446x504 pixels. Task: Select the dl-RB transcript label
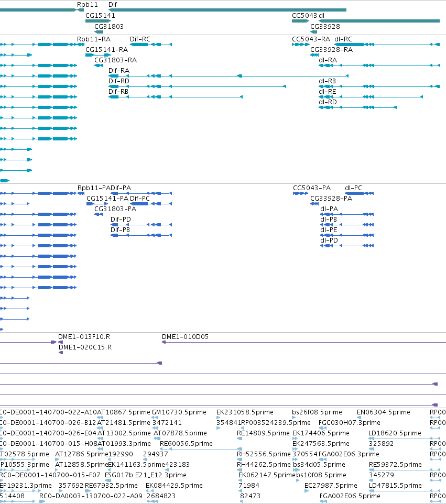point(327,81)
